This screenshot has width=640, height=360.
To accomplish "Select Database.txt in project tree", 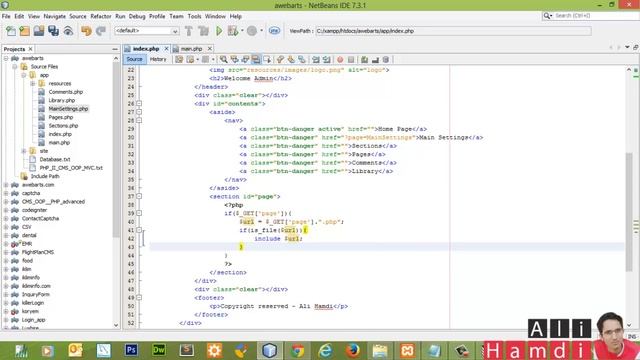I will (x=55, y=160).
